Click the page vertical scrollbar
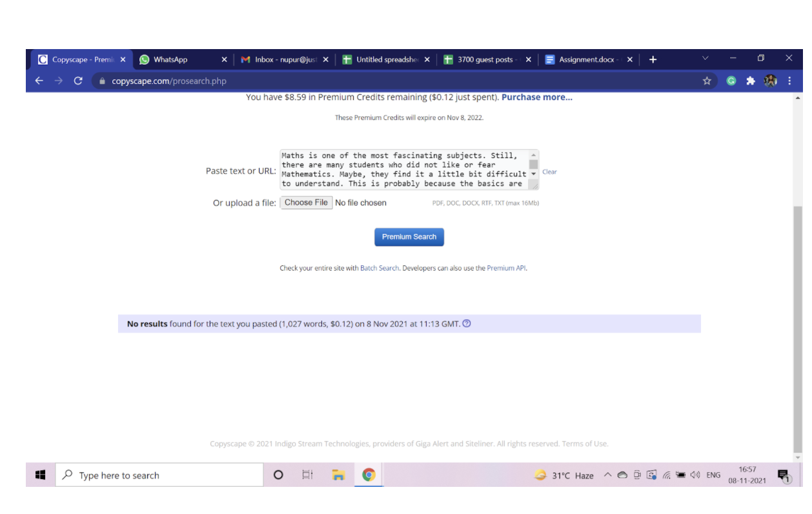 [798, 323]
